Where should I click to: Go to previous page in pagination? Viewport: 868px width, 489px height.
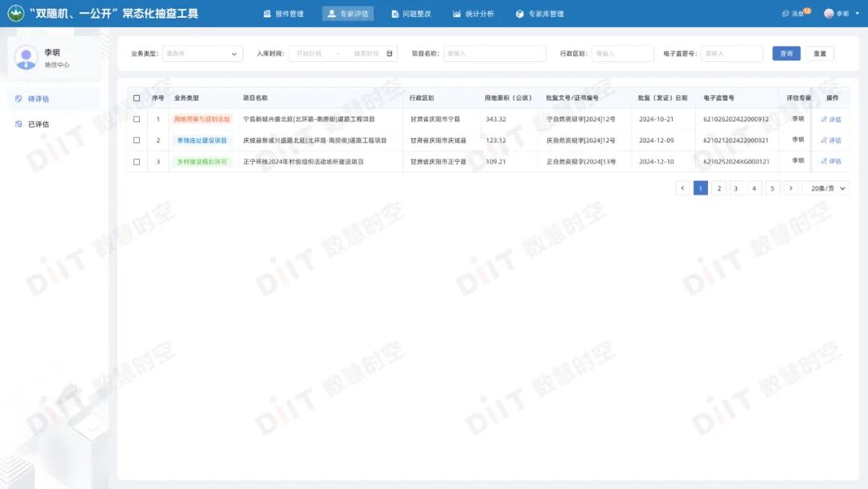pos(682,188)
